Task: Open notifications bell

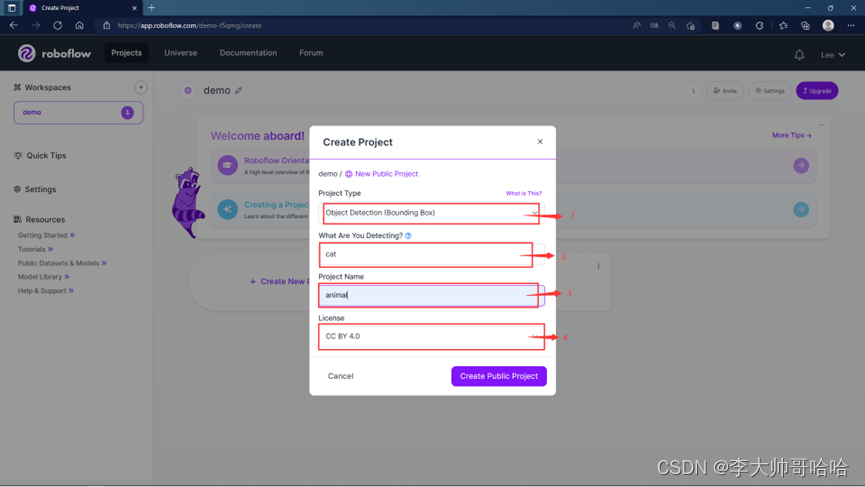Action: coord(799,55)
